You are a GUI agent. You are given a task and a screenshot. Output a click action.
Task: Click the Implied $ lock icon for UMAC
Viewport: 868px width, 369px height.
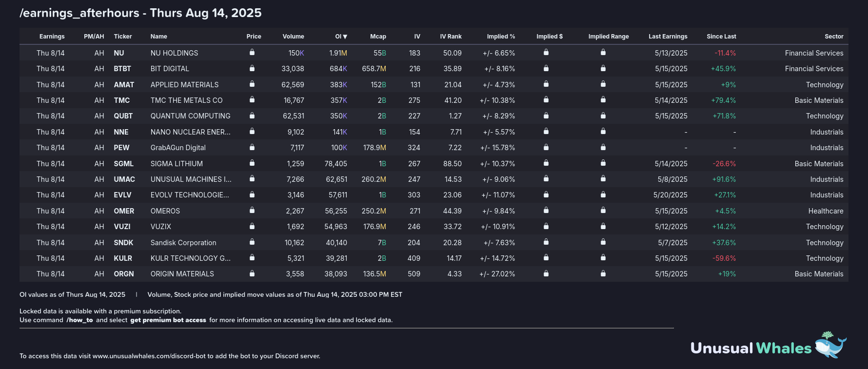(546, 178)
